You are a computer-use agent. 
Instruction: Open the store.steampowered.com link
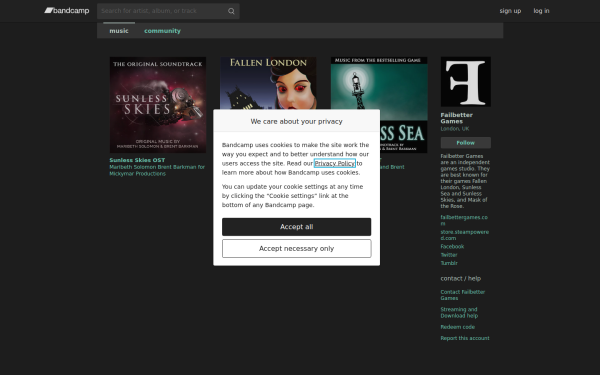point(464,235)
